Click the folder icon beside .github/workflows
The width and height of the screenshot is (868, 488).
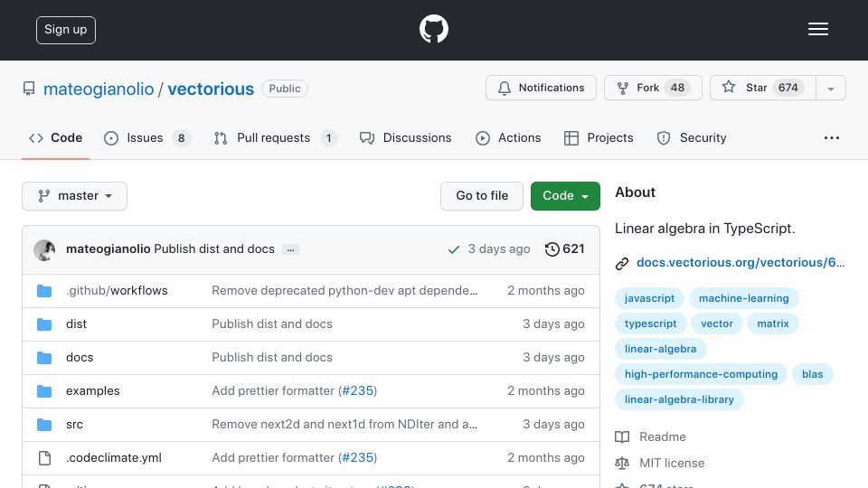44,291
